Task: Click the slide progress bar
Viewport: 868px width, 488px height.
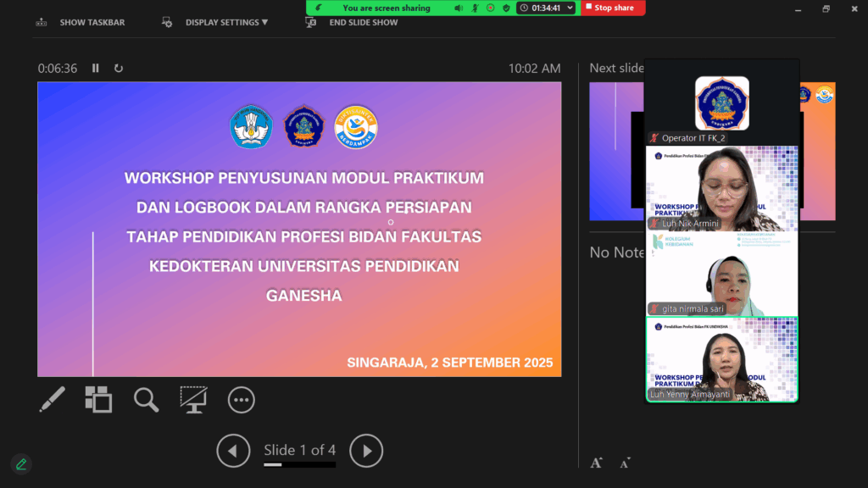Action: 299,465
